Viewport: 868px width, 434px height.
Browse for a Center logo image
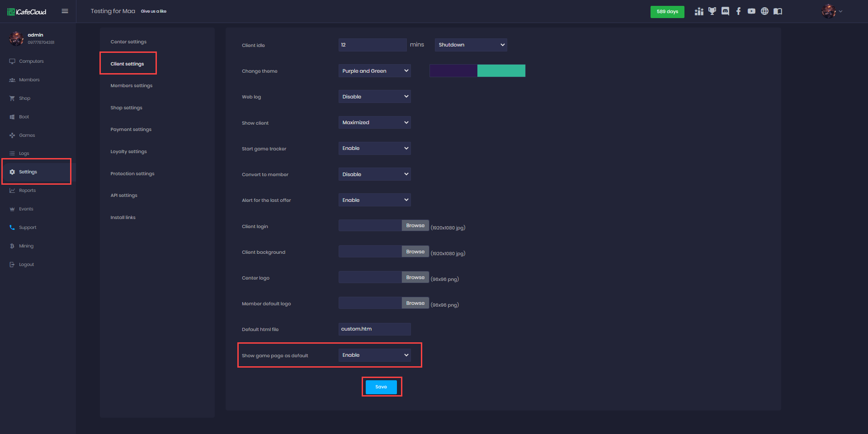tap(415, 277)
